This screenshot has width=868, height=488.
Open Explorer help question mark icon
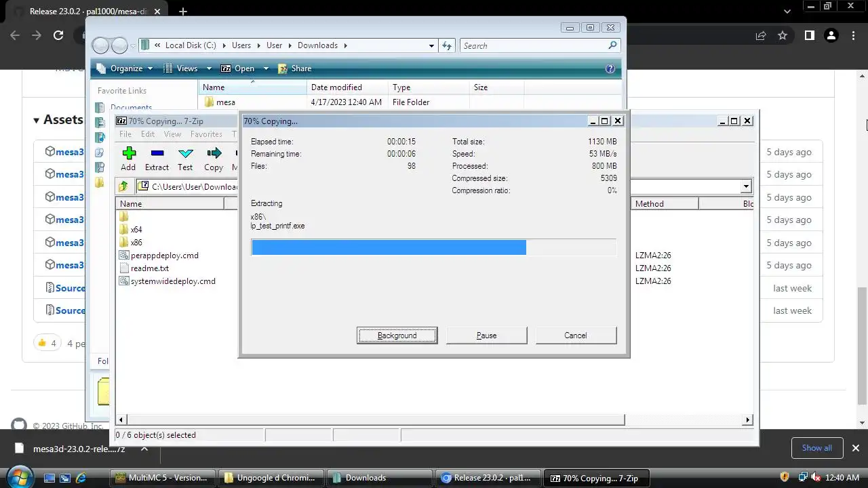610,68
